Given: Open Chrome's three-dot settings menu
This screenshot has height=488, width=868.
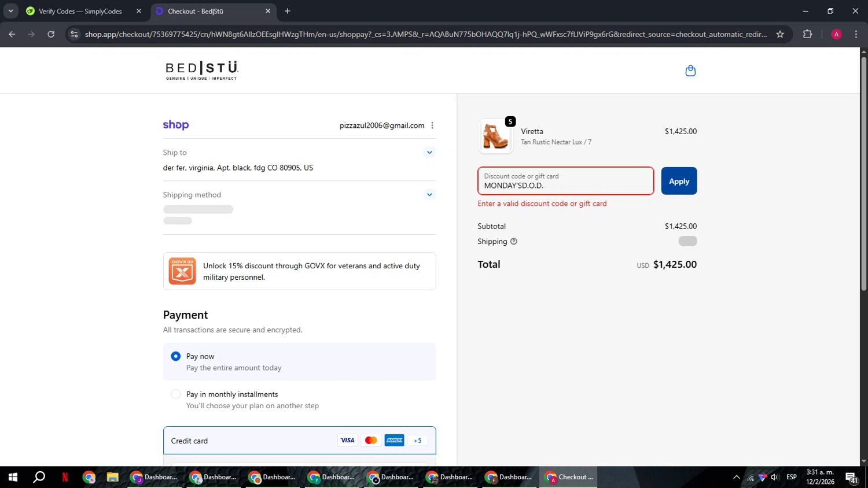Looking at the screenshot, I should (x=856, y=34).
